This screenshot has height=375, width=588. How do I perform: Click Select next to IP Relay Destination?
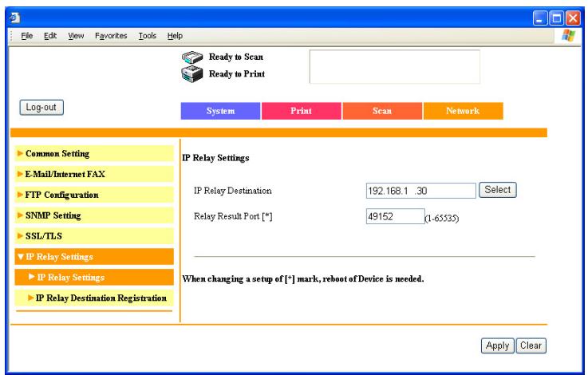point(498,190)
